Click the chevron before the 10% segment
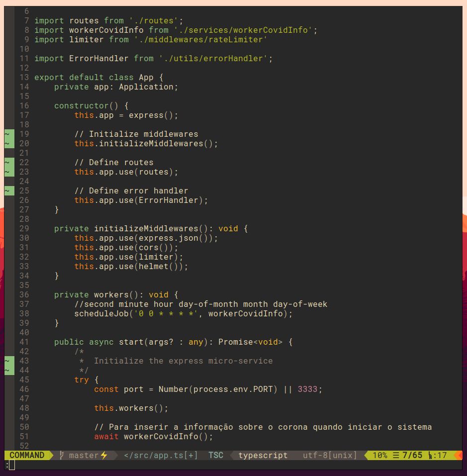This screenshot has height=476, width=467. 367,455
